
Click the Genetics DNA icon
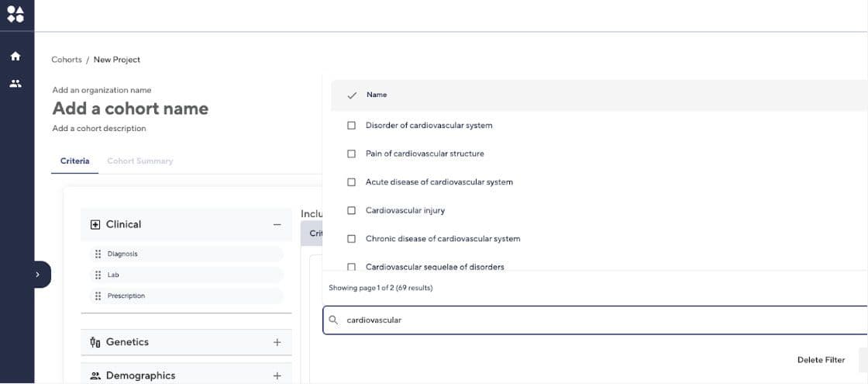pyautogui.click(x=95, y=342)
